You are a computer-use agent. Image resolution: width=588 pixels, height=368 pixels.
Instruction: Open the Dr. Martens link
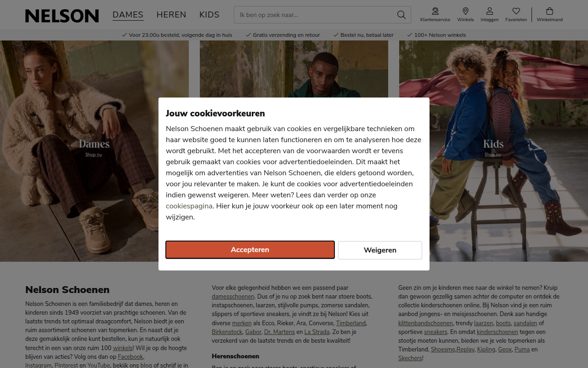click(279, 332)
